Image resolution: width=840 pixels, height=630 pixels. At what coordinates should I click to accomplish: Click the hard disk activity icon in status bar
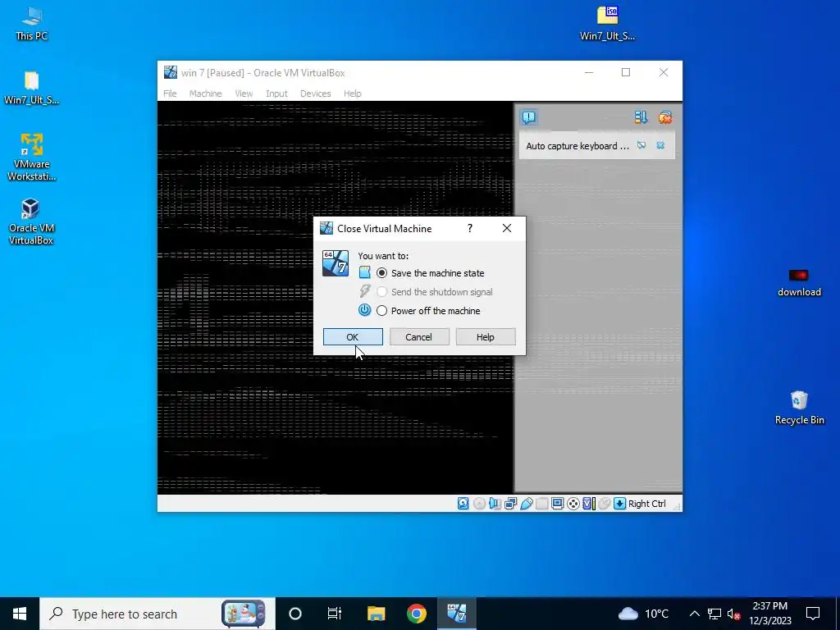(463, 504)
